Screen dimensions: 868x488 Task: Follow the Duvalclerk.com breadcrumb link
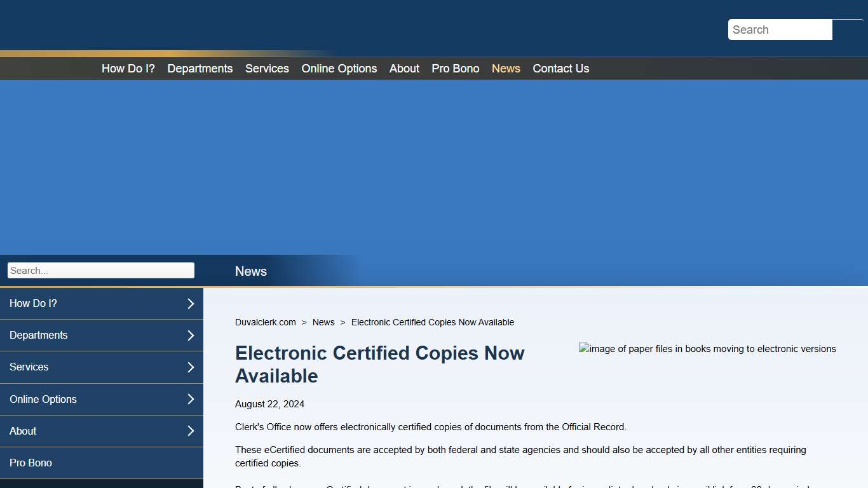click(265, 322)
